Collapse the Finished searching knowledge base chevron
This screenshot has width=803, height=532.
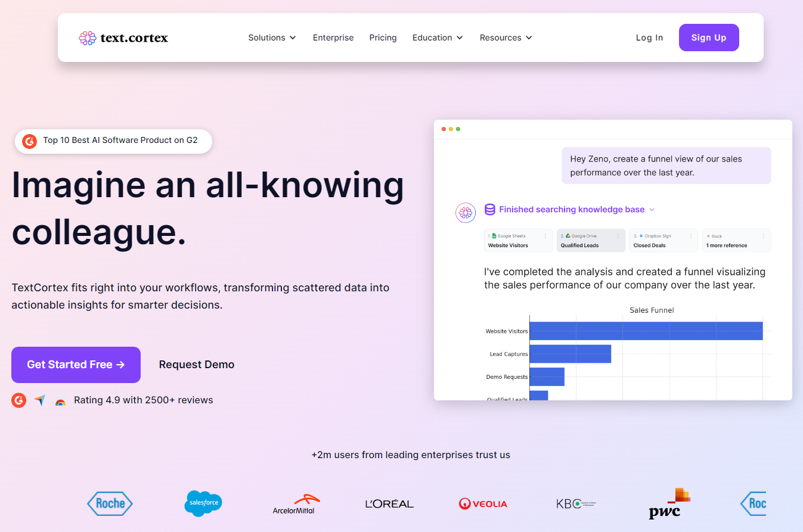652,210
